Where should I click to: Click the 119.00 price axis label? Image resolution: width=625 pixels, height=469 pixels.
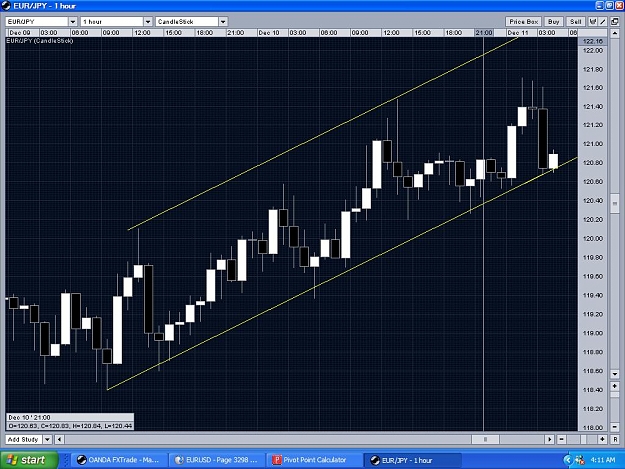coord(593,333)
